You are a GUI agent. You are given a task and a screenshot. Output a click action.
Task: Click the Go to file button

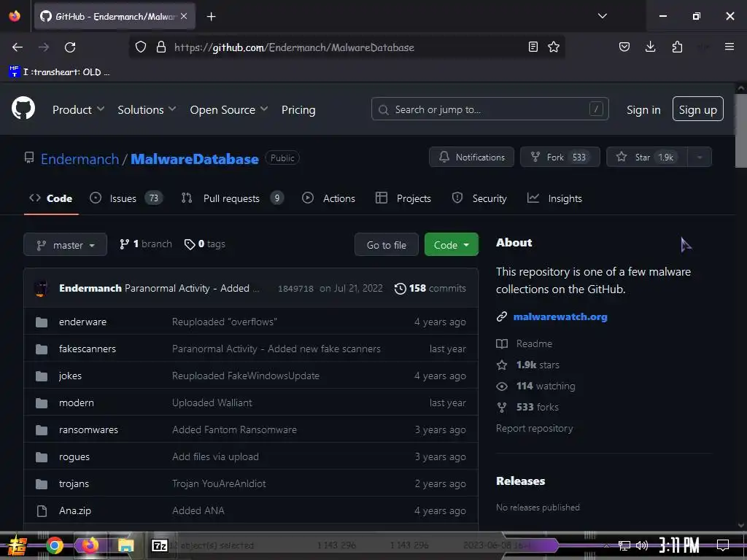[387, 245]
